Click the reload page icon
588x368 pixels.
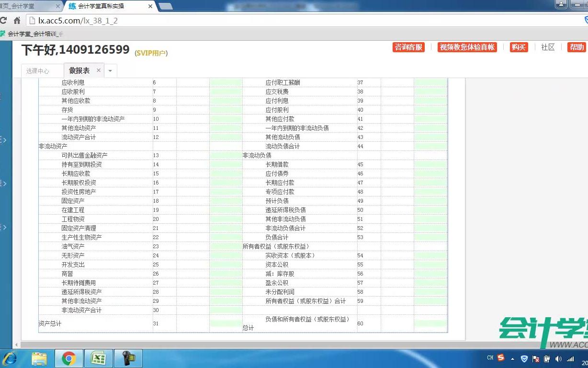[x=4, y=21]
